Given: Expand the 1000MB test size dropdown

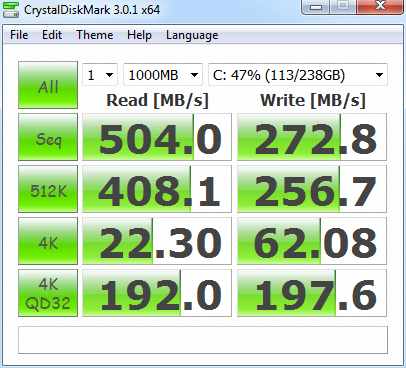Looking at the screenshot, I should coord(163,75).
